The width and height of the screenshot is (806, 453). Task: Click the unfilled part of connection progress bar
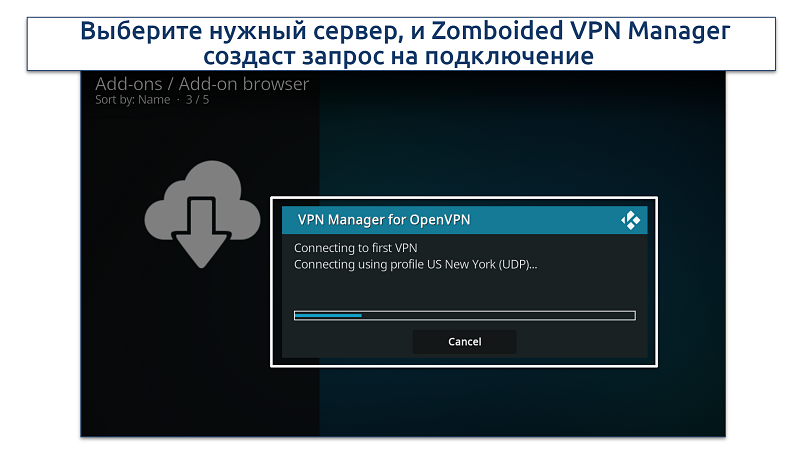[498, 315]
